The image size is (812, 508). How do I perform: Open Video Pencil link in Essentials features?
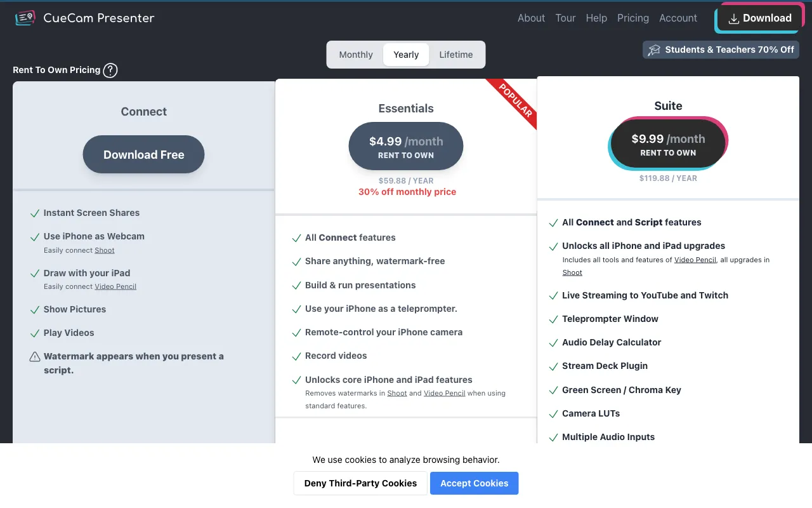pyautogui.click(x=445, y=393)
